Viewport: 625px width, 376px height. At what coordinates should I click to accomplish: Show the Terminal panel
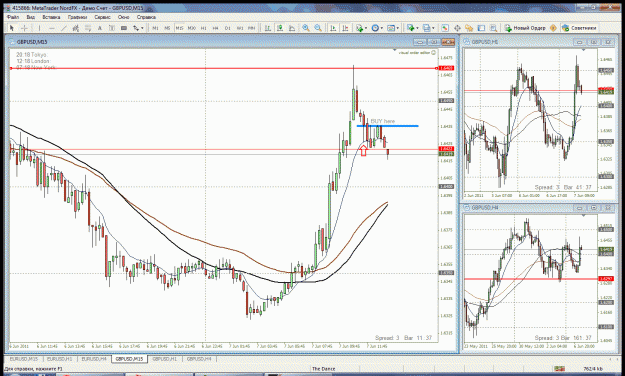point(481,28)
